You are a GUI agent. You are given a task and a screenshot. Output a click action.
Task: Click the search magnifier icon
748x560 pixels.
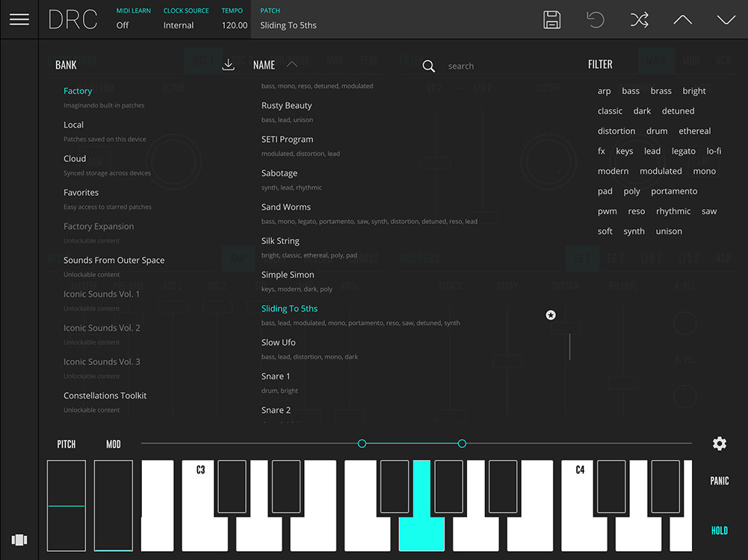[428, 66]
